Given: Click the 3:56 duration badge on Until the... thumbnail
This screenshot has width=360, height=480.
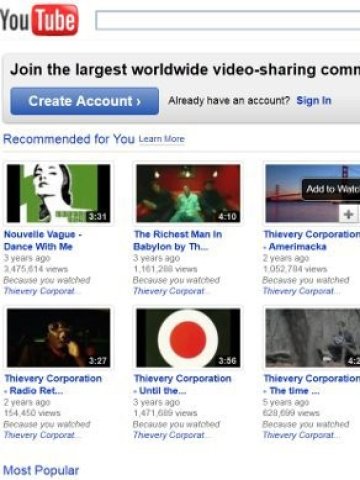Looking at the screenshot, I should [227, 361].
